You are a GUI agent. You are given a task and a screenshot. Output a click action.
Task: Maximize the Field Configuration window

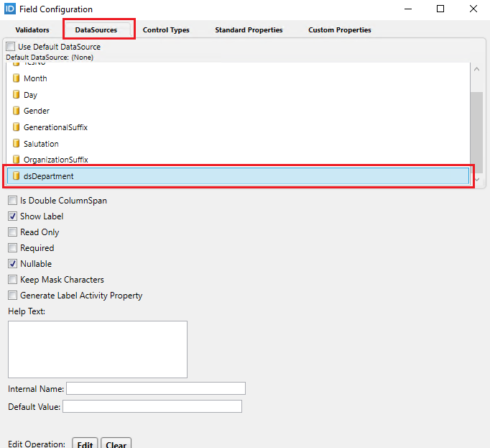(x=440, y=9)
